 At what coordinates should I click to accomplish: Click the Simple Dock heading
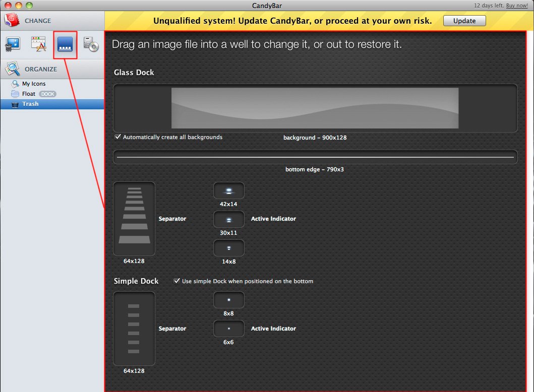coord(136,281)
